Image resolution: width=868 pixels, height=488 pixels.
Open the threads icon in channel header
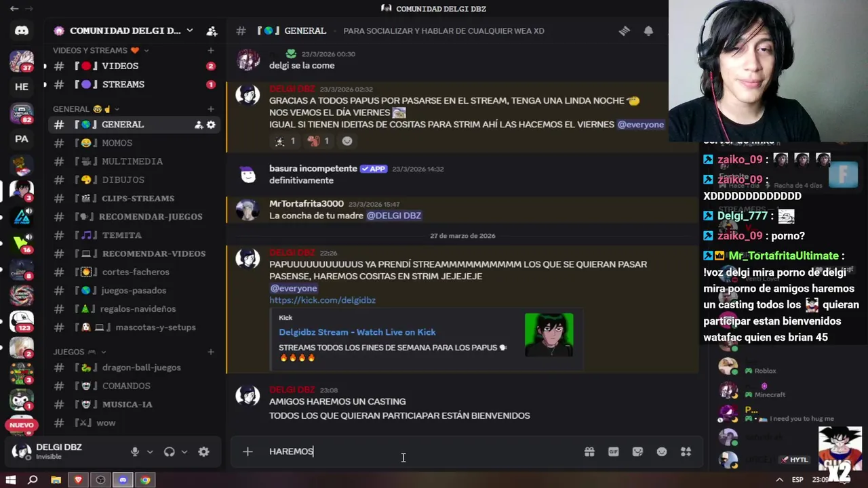click(625, 30)
